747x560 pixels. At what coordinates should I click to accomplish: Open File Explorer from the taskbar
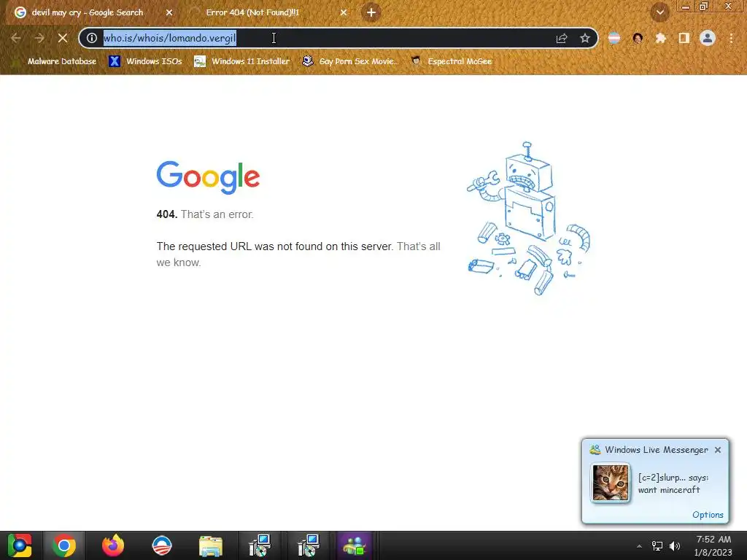pos(210,545)
